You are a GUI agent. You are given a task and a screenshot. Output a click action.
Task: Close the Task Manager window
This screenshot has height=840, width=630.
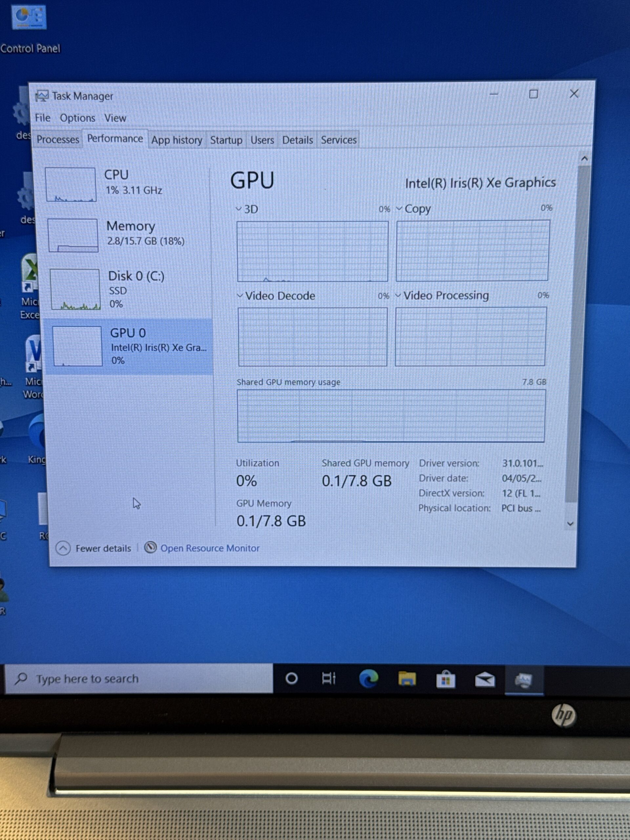click(574, 94)
